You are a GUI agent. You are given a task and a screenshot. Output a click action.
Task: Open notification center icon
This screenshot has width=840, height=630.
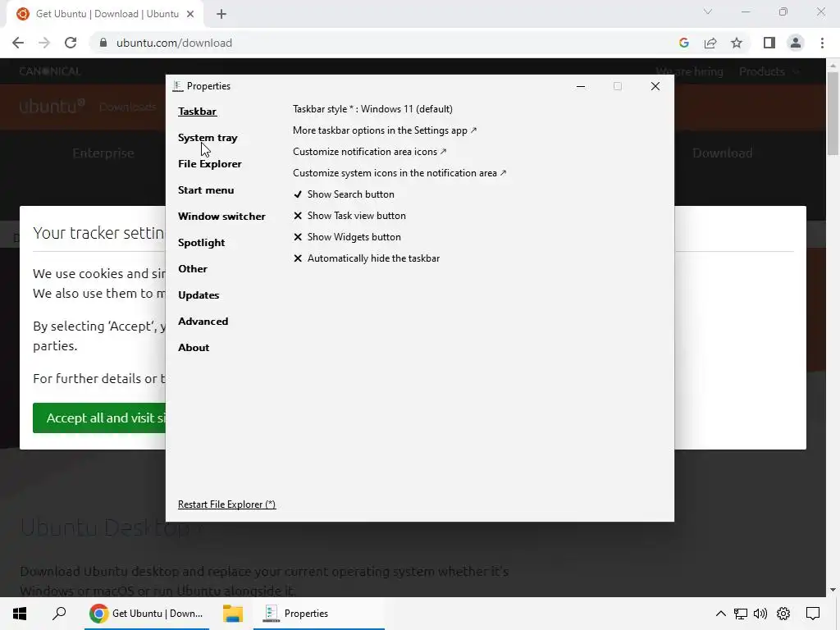click(x=813, y=614)
